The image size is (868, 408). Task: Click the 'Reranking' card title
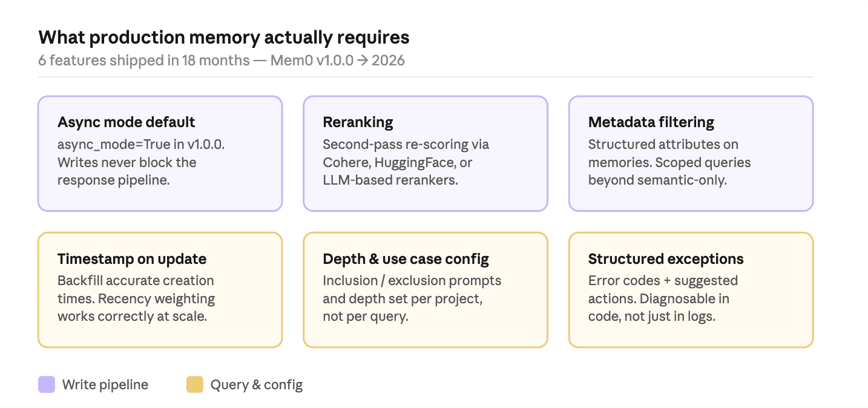(358, 122)
